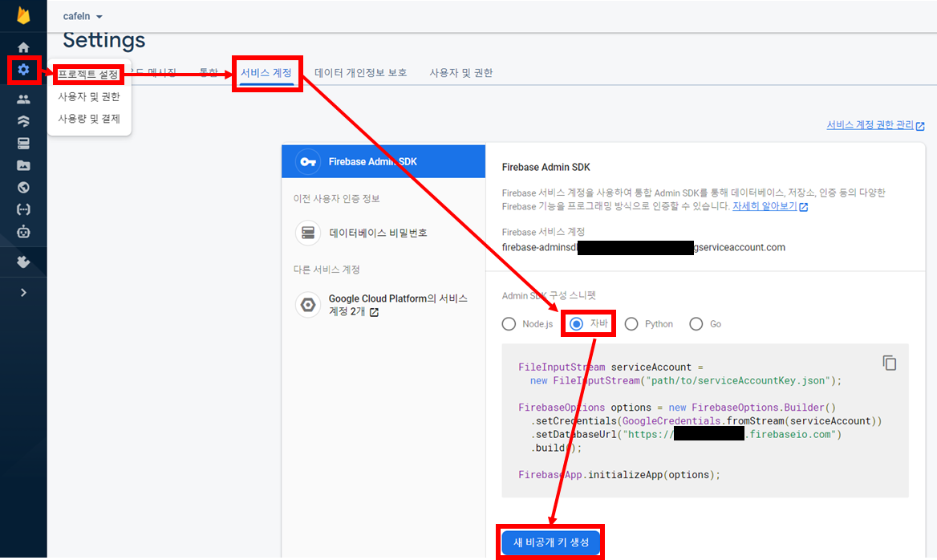
Task: Open the 자세히 알아보기 link
Action: click(x=769, y=206)
